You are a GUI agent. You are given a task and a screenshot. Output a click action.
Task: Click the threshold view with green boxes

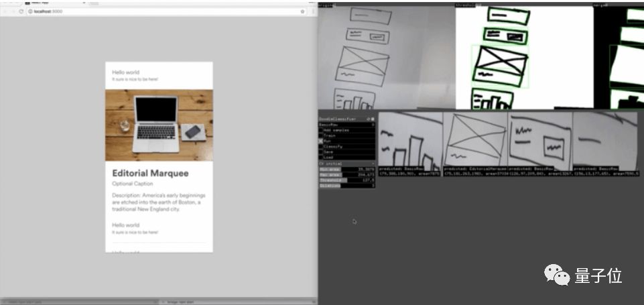pyautogui.click(x=525, y=58)
